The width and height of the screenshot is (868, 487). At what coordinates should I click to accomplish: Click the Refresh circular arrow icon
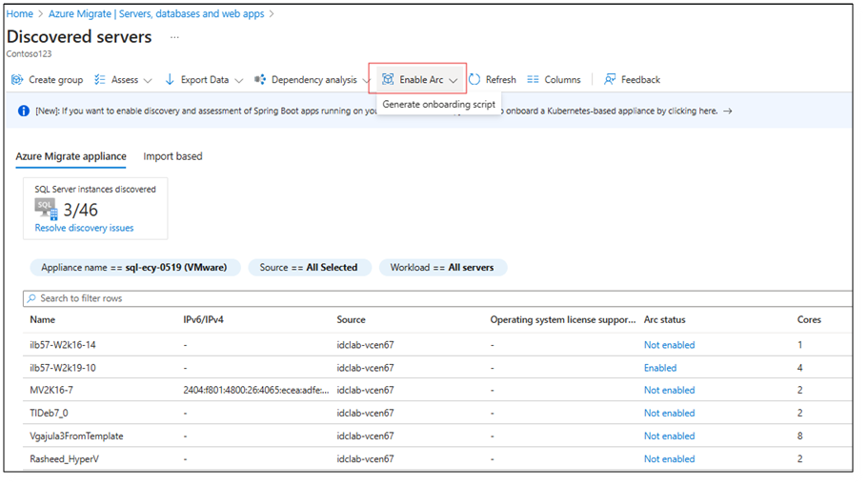pyautogui.click(x=474, y=80)
